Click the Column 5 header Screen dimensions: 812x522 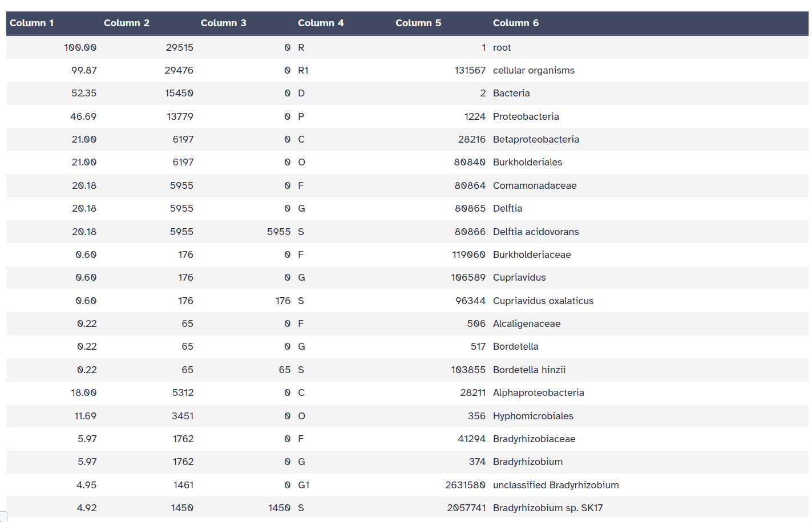(x=418, y=23)
